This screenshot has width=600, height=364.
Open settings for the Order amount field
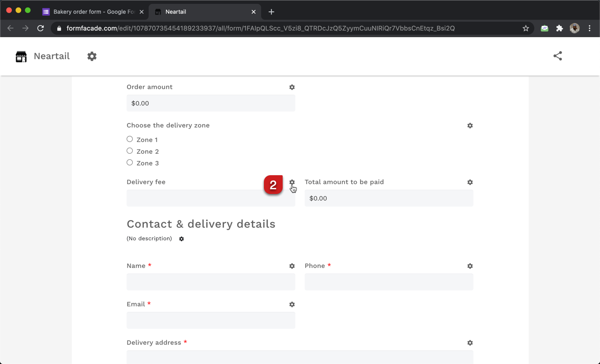tap(292, 87)
